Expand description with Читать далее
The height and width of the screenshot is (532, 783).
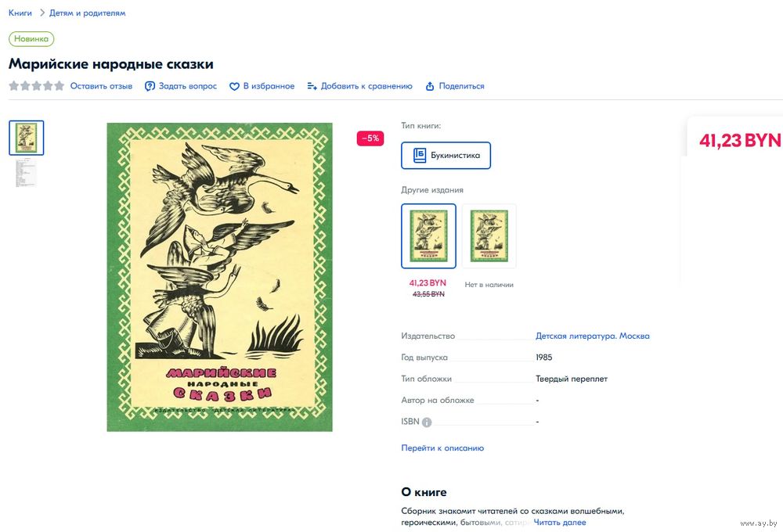coord(560,523)
